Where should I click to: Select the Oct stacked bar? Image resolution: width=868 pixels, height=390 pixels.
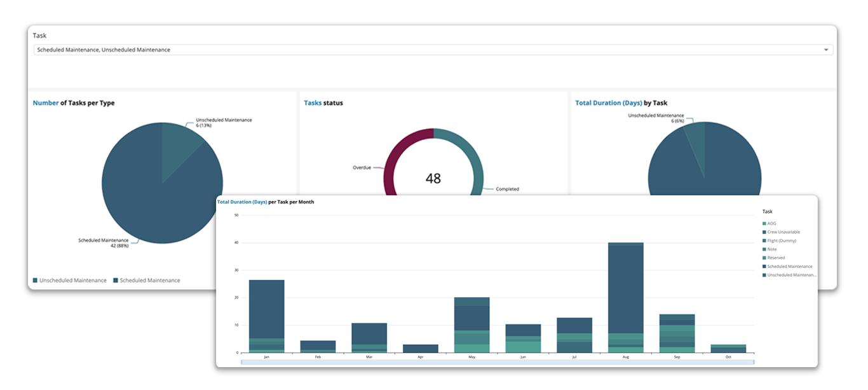coord(728,349)
